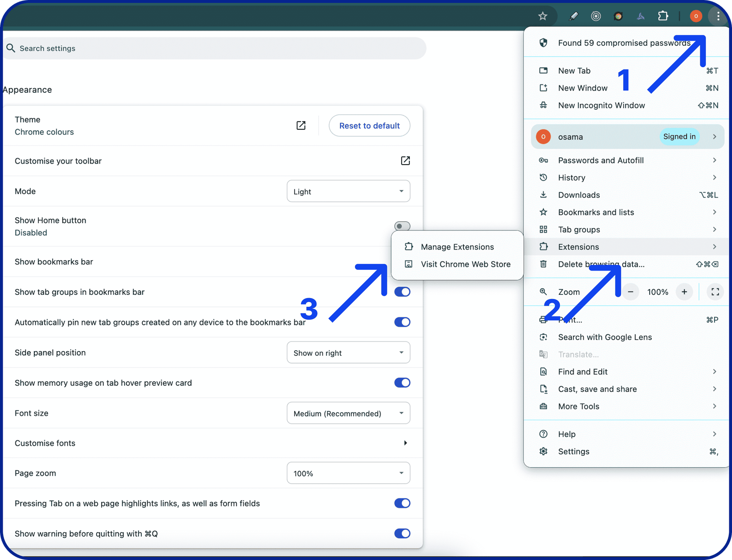Open Side panel position dropdown

click(x=349, y=352)
